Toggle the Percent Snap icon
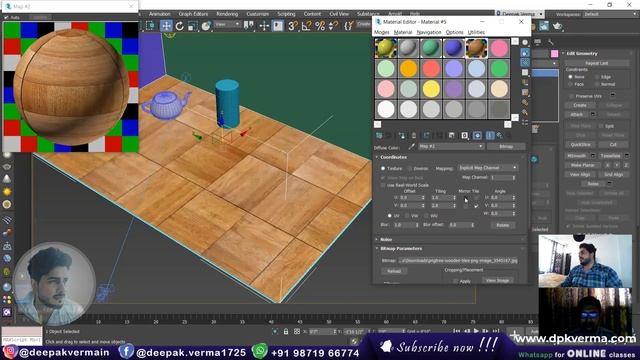The width and height of the screenshot is (640, 360). click(x=320, y=26)
